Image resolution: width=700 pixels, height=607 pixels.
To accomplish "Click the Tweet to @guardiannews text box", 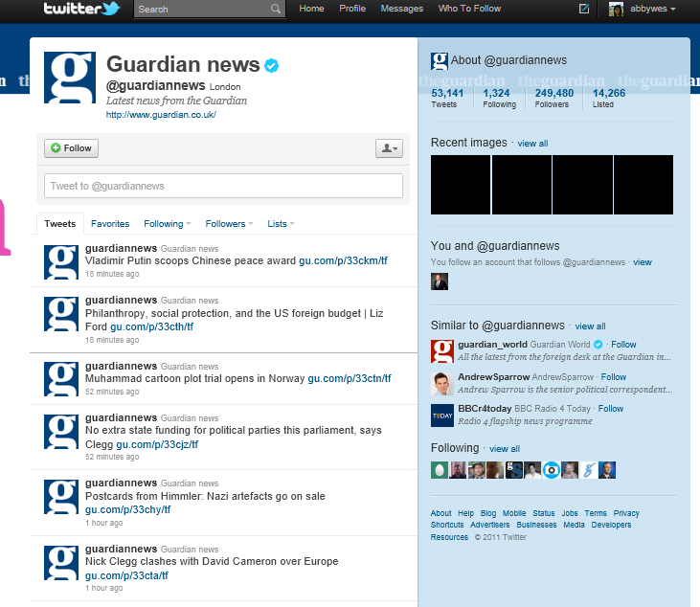I will point(223,186).
